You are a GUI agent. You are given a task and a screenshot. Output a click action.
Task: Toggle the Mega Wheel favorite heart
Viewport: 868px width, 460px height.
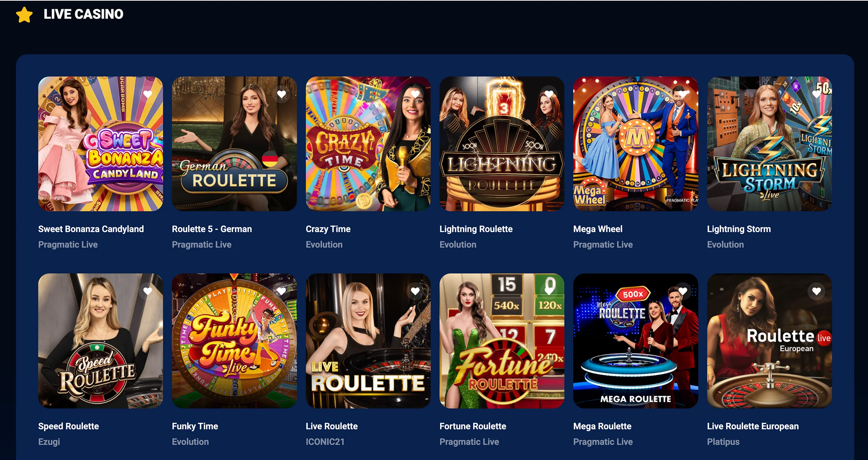pyautogui.click(x=682, y=94)
